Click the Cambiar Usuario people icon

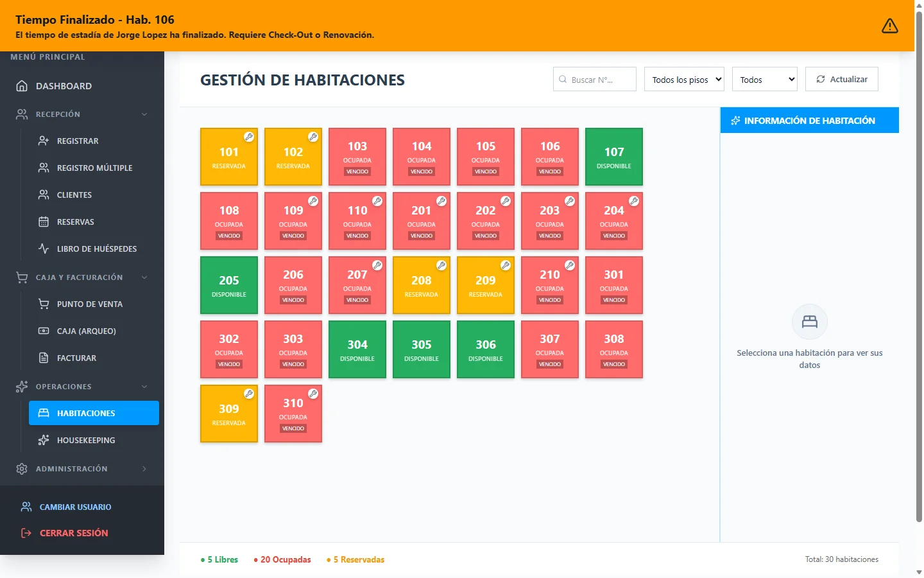pyautogui.click(x=26, y=507)
